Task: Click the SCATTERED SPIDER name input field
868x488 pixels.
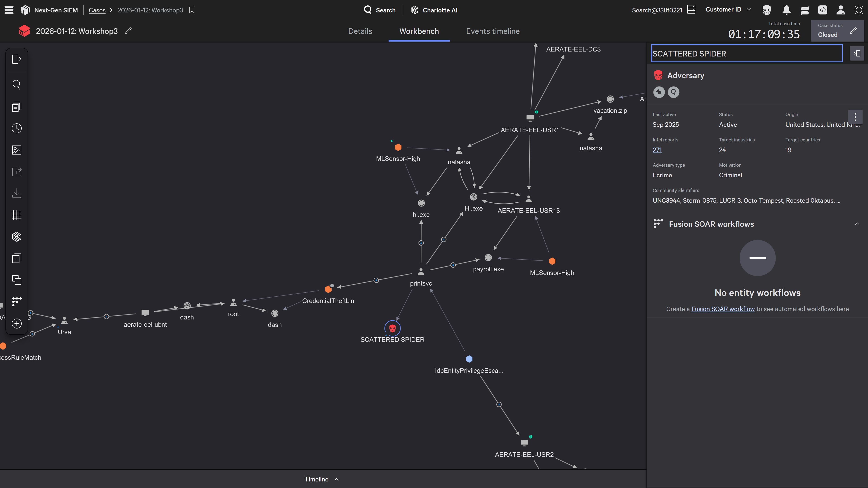Action: [x=746, y=54]
